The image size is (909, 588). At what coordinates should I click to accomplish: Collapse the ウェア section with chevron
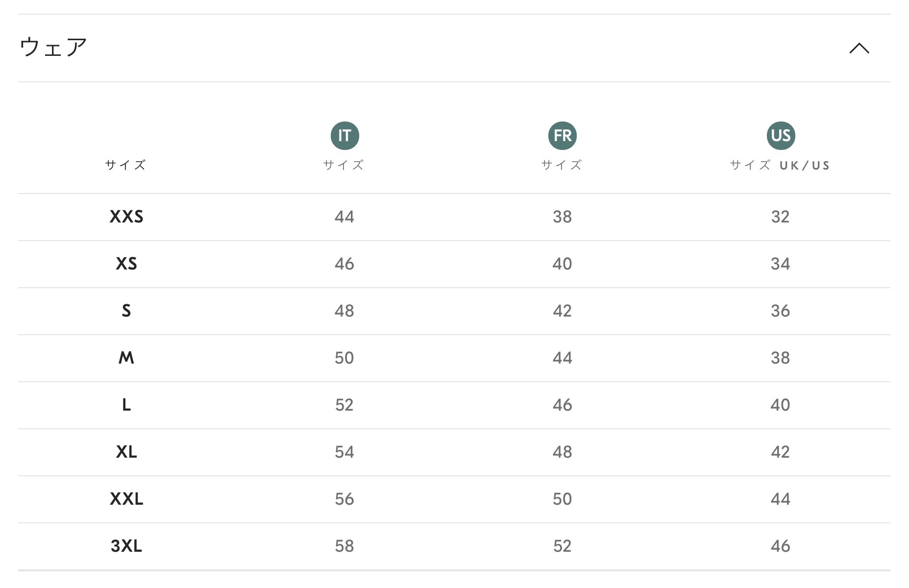click(x=859, y=48)
